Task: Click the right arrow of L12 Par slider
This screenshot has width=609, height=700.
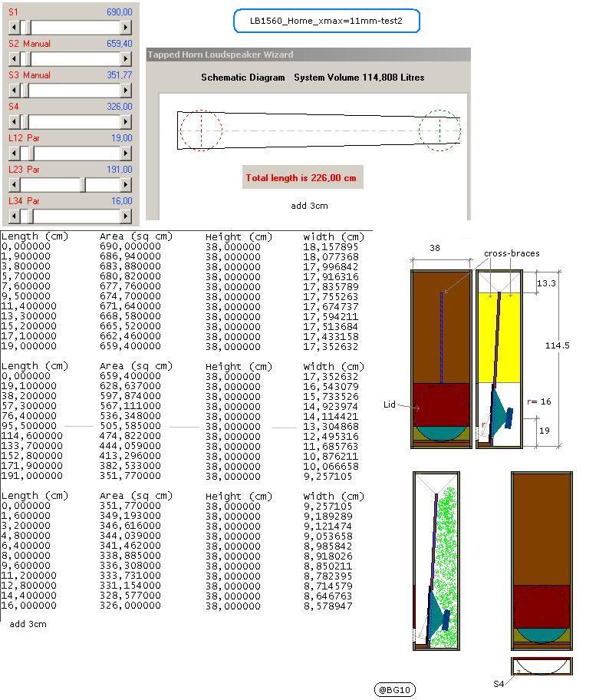Action: 126,154
